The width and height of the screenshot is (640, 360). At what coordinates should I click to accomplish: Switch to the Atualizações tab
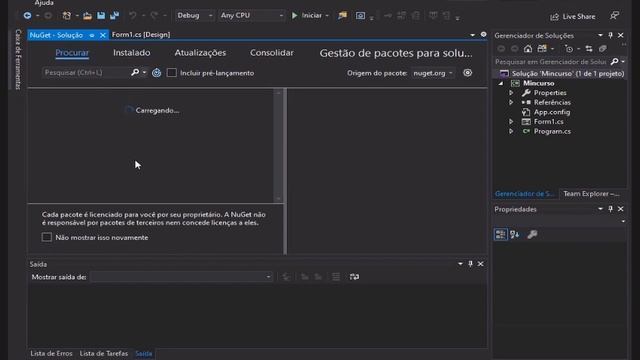click(200, 53)
